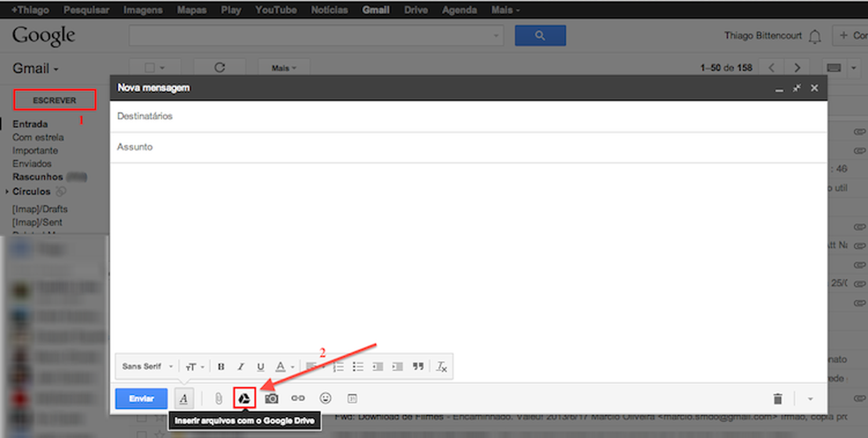Expand the Círculos label
Image resolution: width=868 pixels, height=438 pixels.
coord(7,192)
